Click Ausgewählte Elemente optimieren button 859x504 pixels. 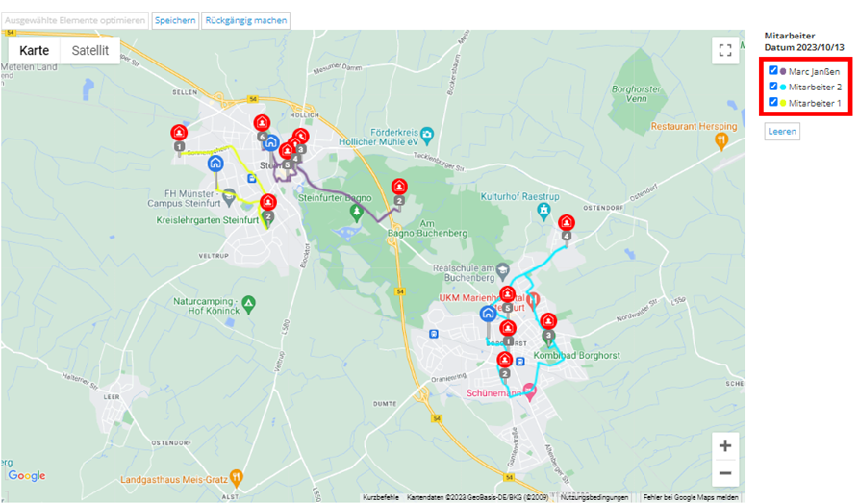tap(75, 20)
